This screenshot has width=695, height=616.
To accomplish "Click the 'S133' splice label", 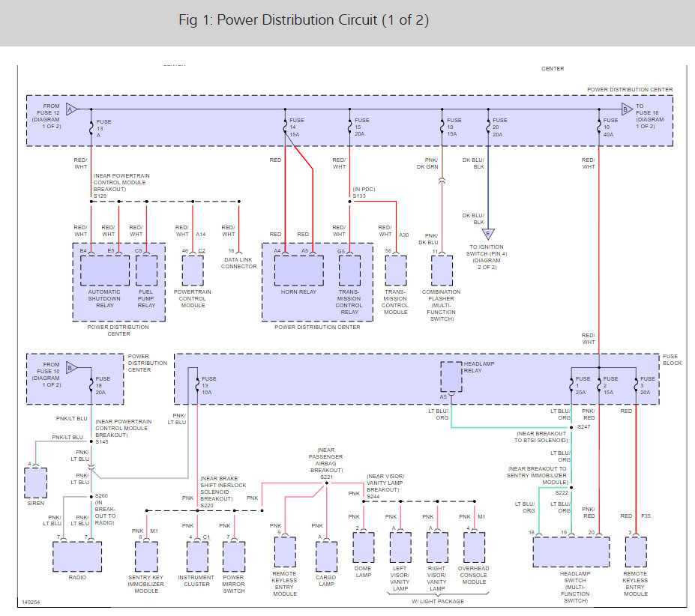I will click(x=359, y=196).
